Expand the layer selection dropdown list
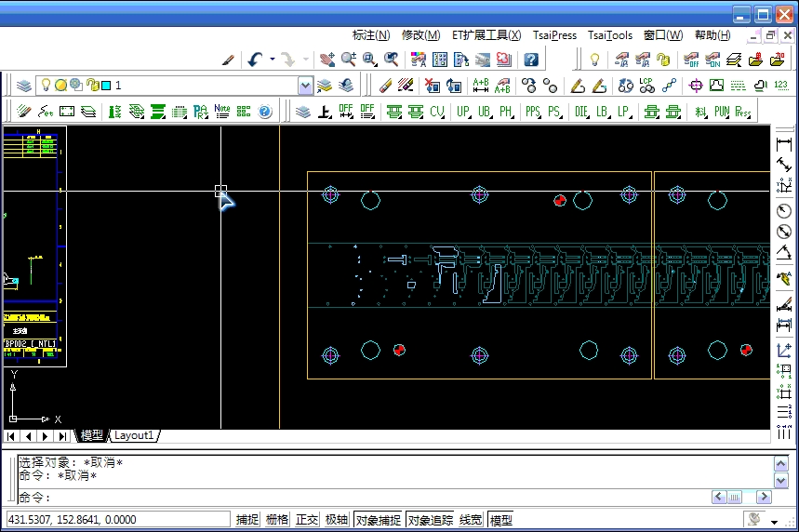Image resolution: width=799 pixels, height=532 pixels. (x=305, y=86)
